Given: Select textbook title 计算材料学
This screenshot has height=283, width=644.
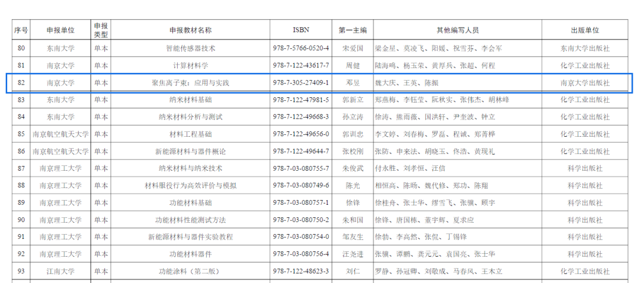Looking at the screenshot, I should pyautogui.click(x=191, y=66).
